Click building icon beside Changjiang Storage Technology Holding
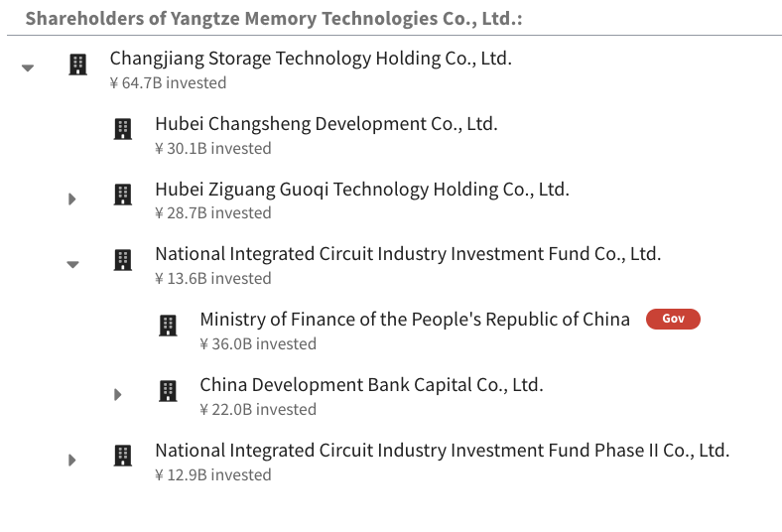Screen dimensions: 782x532 click(x=77, y=66)
